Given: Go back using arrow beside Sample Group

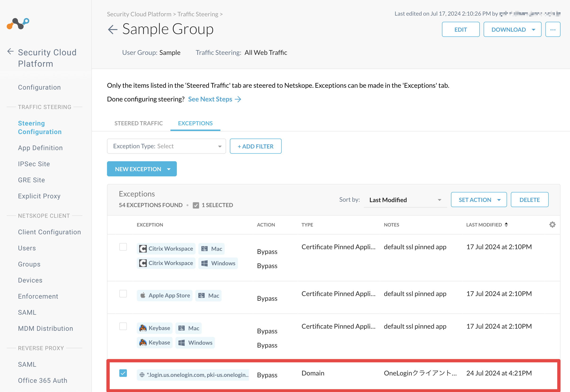Looking at the screenshot, I should pos(113,30).
